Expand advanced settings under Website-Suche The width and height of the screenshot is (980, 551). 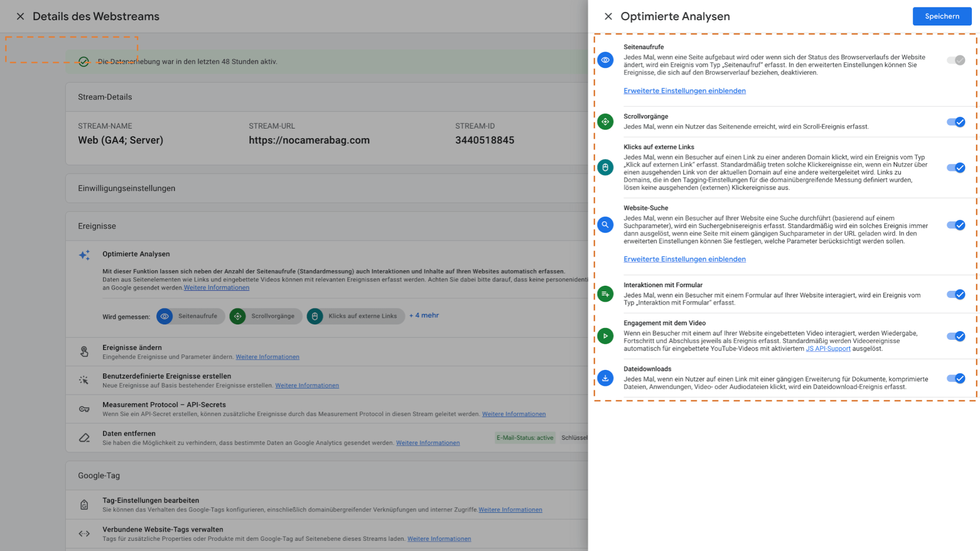point(684,259)
